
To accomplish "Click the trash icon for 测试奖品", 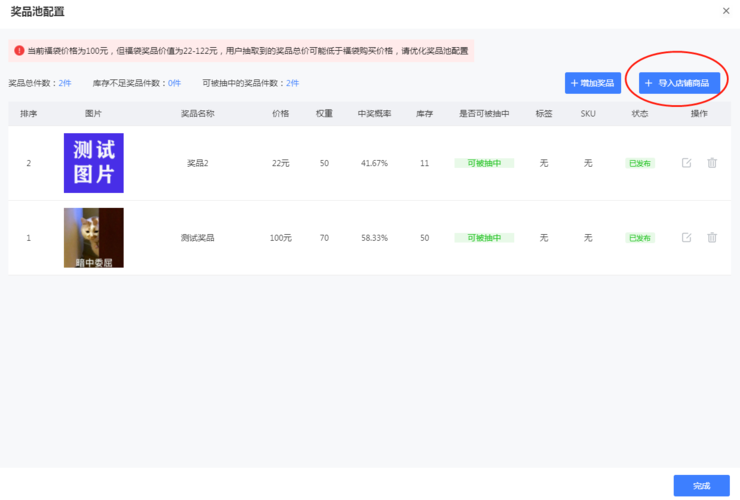I will [x=712, y=238].
